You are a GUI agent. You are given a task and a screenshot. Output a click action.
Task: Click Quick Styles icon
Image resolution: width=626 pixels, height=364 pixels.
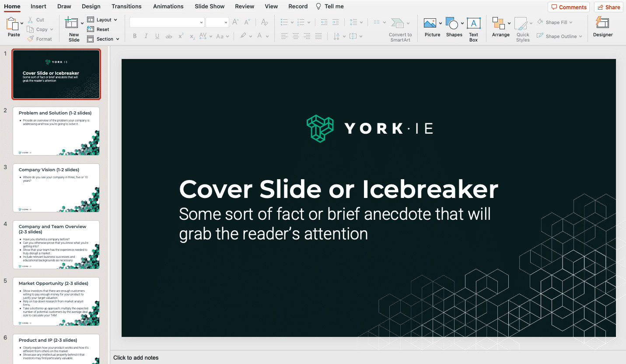coord(521,24)
